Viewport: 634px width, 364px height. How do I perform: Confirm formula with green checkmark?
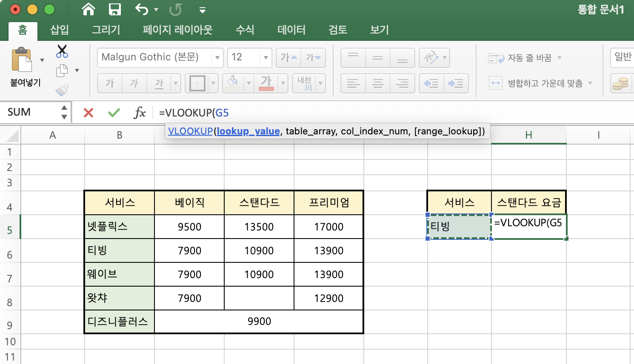pyautogui.click(x=114, y=113)
